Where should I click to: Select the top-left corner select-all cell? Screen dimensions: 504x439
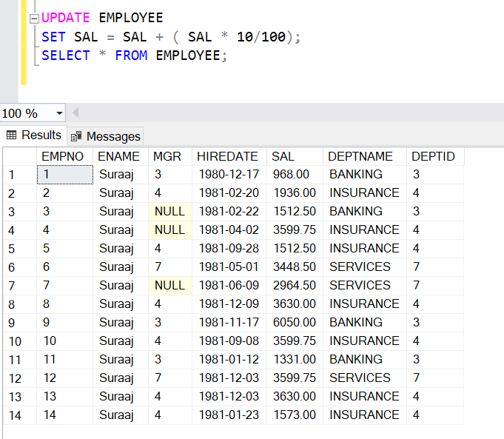point(20,156)
